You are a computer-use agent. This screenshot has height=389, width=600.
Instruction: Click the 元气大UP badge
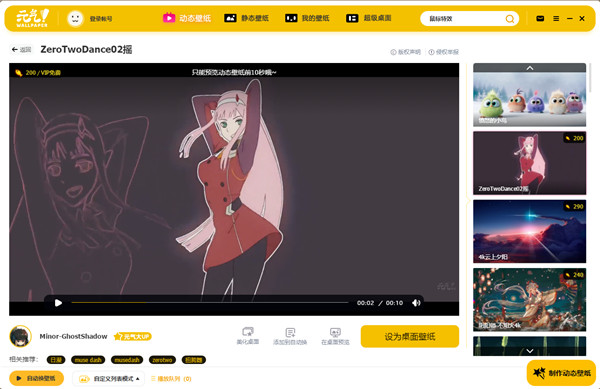(133, 336)
